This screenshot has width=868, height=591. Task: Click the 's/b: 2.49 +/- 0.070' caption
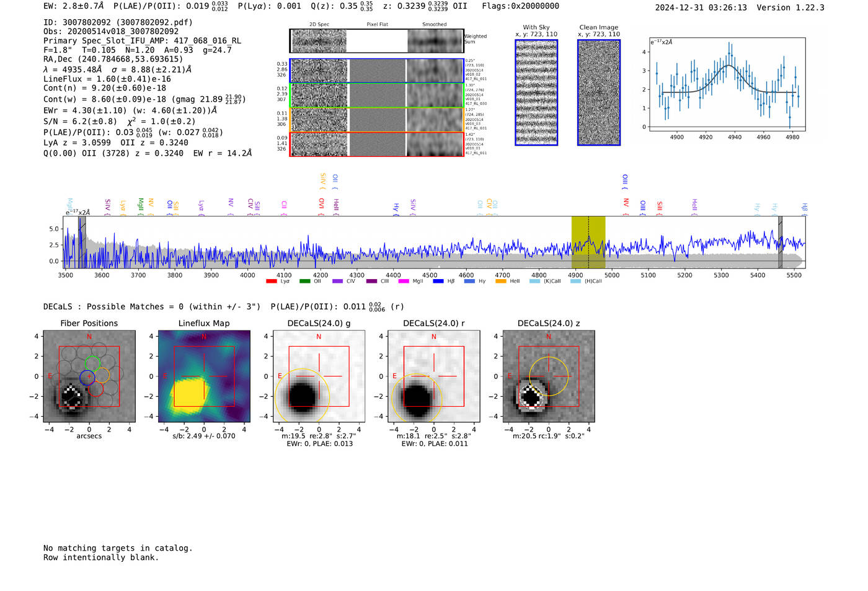pyautogui.click(x=204, y=436)
